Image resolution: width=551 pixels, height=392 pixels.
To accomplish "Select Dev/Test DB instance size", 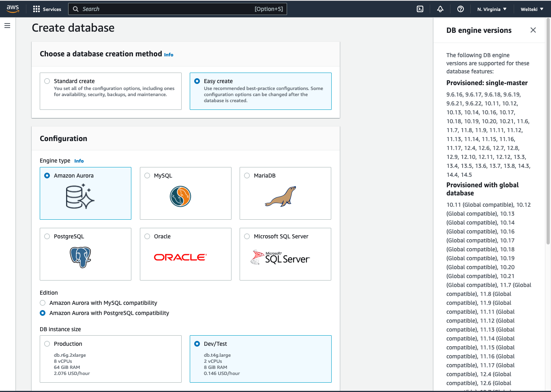I will click(x=197, y=344).
